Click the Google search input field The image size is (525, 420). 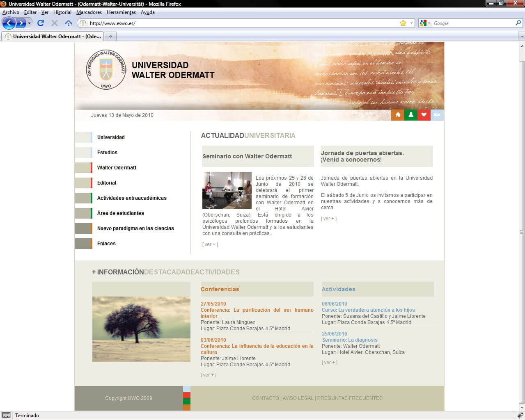pyautogui.click(x=473, y=23)
